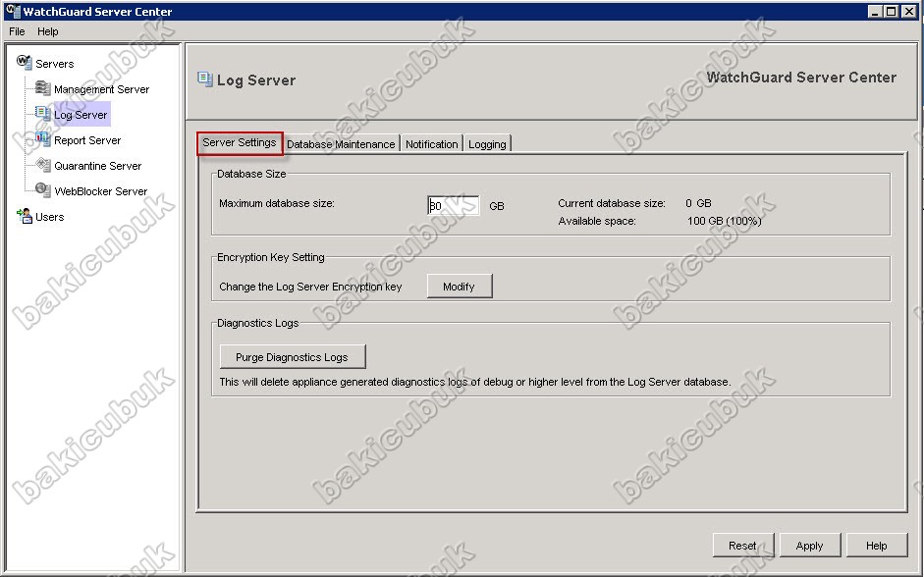Click the '100 GB (100%)' available space value

[725, 222]
